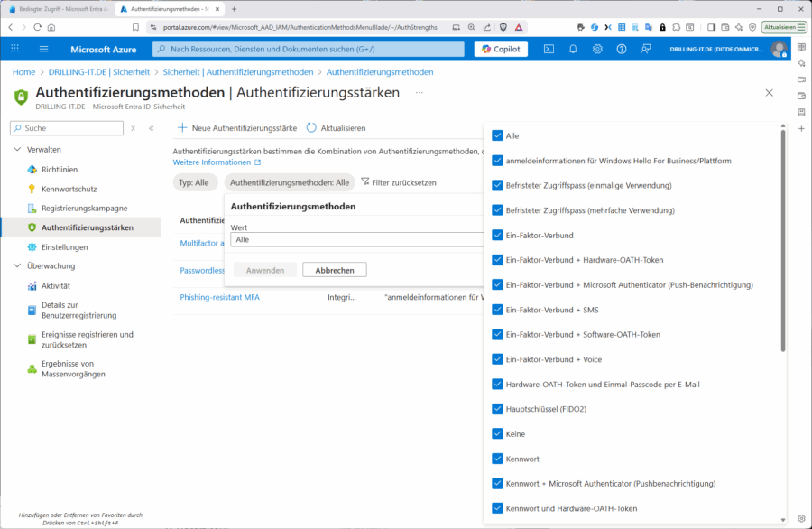
Task: Uncheck the Alle checkbox
Action: pos(497,135)
